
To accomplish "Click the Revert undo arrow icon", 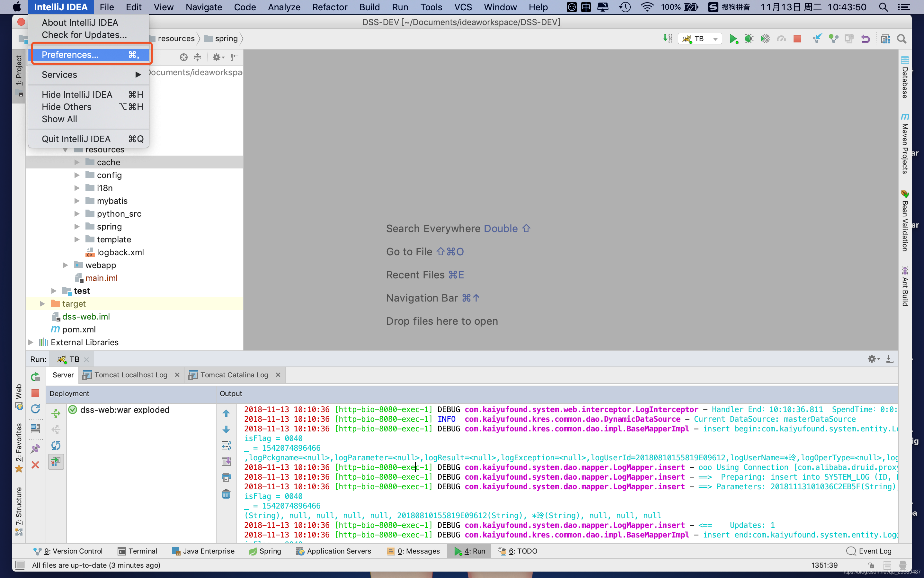I will pyautogui.click(x=865, y=39).
